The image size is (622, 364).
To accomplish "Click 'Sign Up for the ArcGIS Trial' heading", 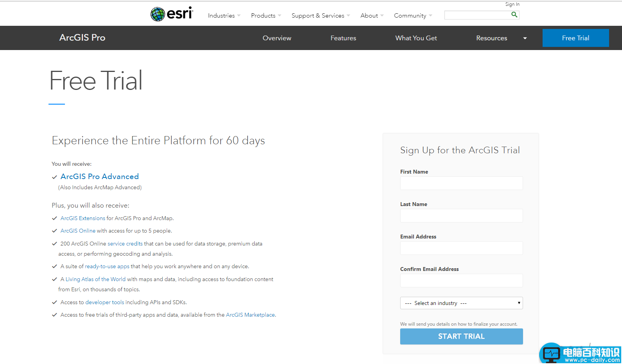I will click(460, 150).
